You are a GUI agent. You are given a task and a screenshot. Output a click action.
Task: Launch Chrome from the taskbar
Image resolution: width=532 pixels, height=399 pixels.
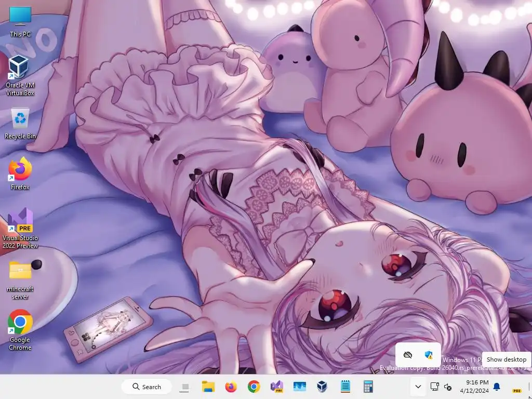click(254, 387)
